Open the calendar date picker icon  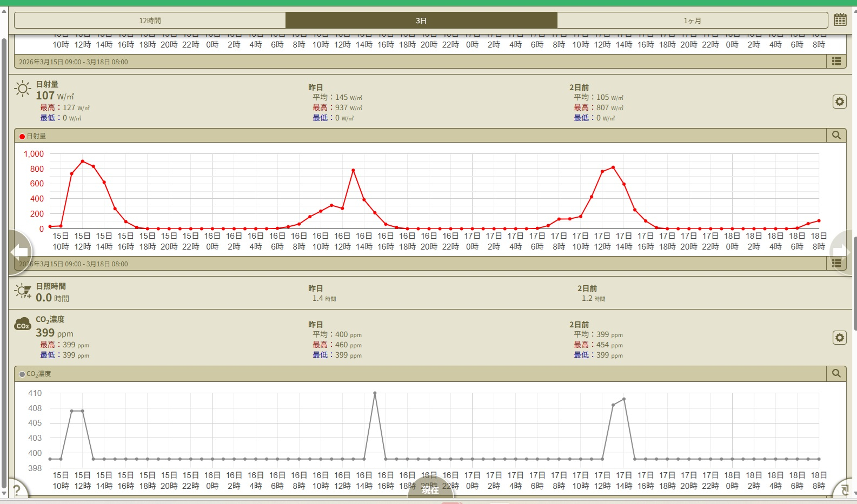840,20
